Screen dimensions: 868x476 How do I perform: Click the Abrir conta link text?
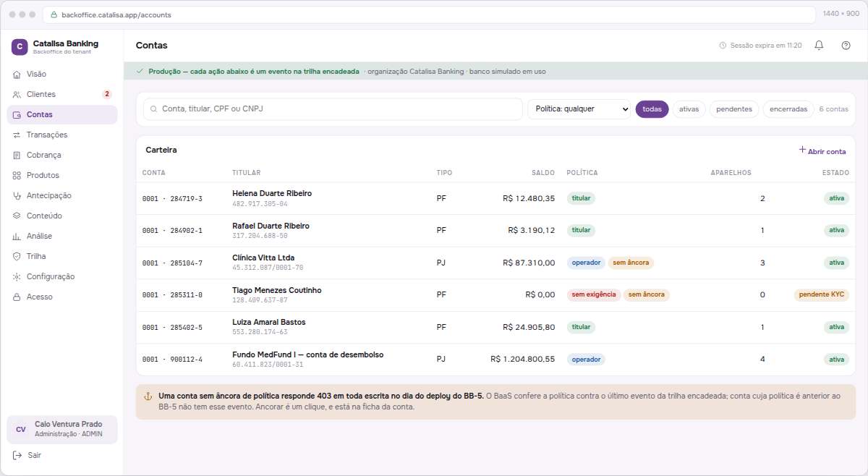point(827,151)
